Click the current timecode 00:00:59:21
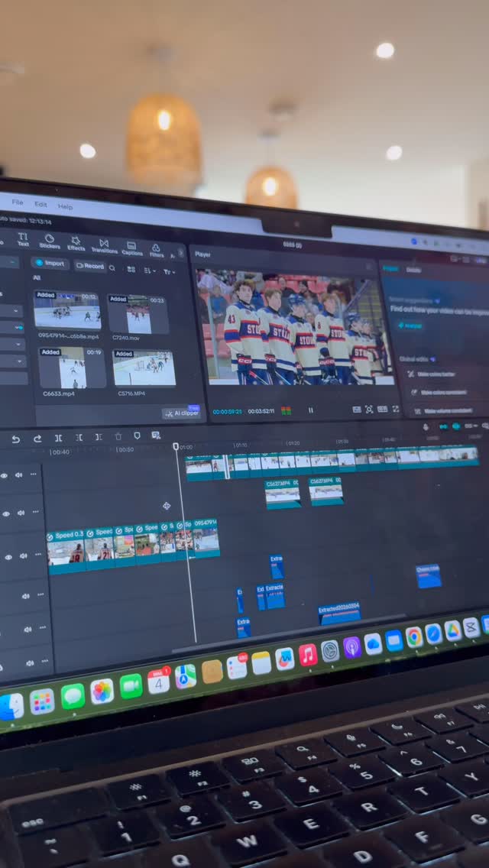Image resolution: width=489 pixels, height=868 pixels. pyautogui.click(x=227, y=411)
